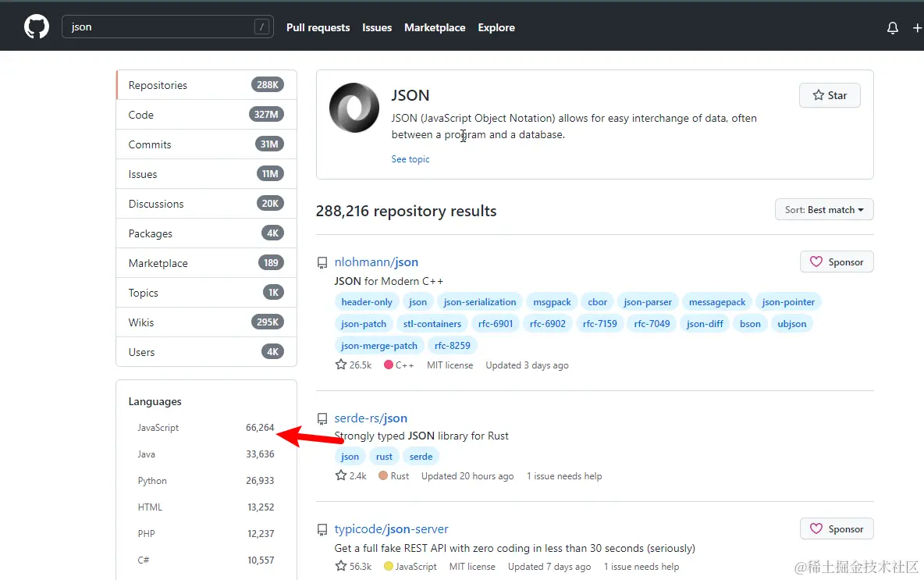Click the slash shortcut key icon in search
The width and height of the screenshot is (924, 580).
(261, 27)
